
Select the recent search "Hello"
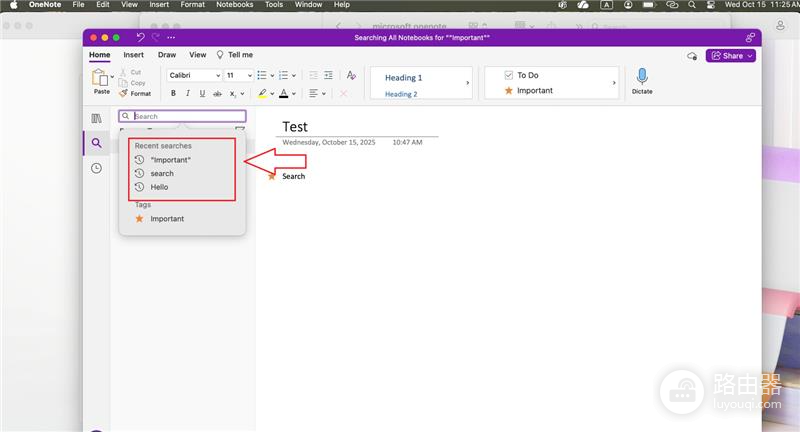coord(159,187)
